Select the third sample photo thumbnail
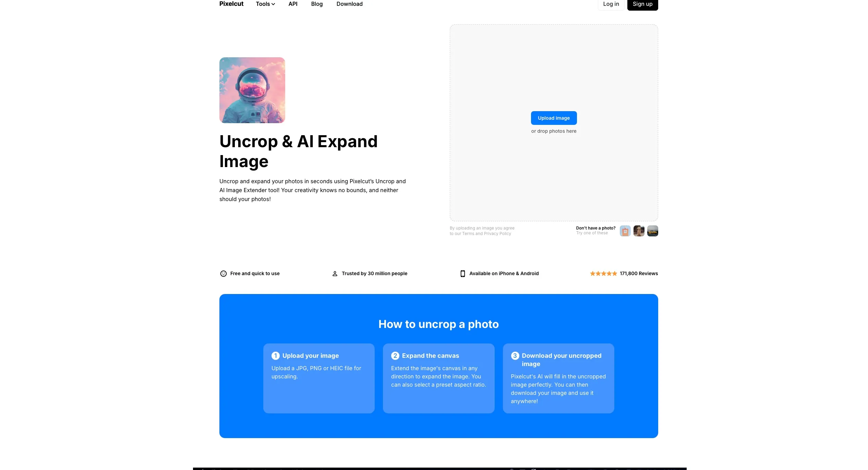Screen dimensions: 868x470 (x=652, y=230)
